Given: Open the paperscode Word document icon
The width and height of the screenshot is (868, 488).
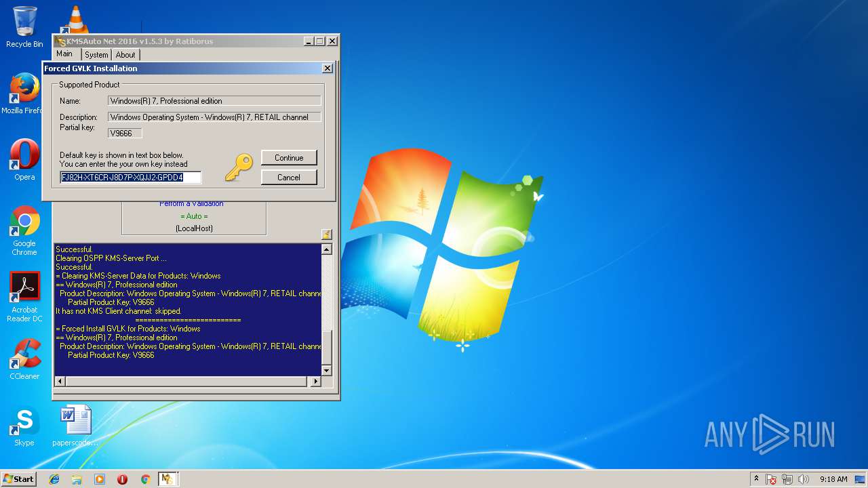Looking at the screenshot, I should point(75,426).
